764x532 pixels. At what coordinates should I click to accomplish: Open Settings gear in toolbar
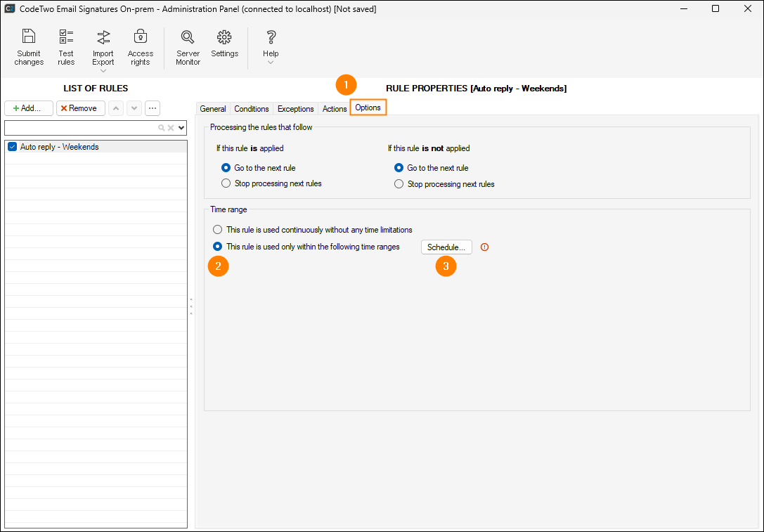[x=224, y=37]
